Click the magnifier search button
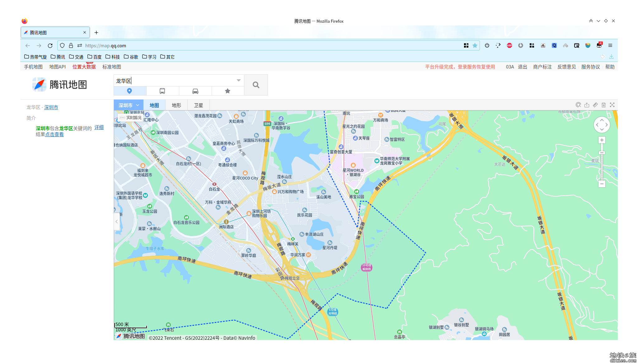The height and width of the screenshot is (364, 638). click(x=256, y=85)
